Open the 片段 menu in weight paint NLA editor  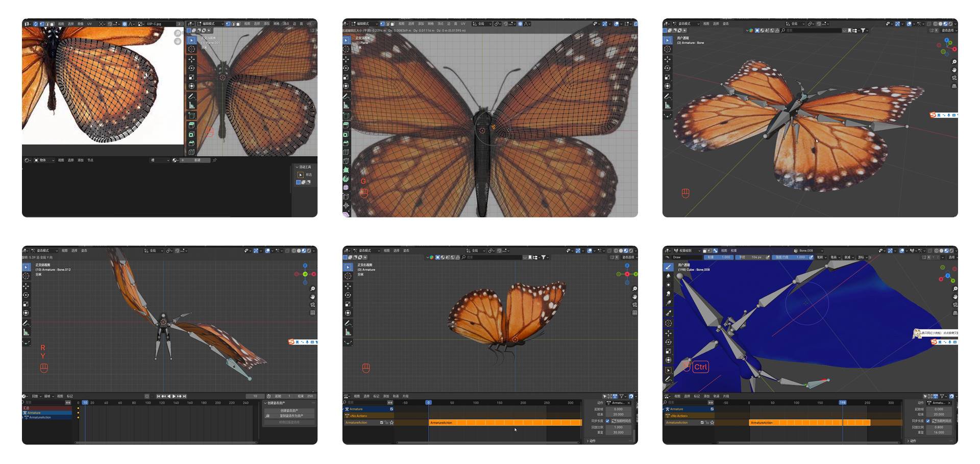pos(726,396)
